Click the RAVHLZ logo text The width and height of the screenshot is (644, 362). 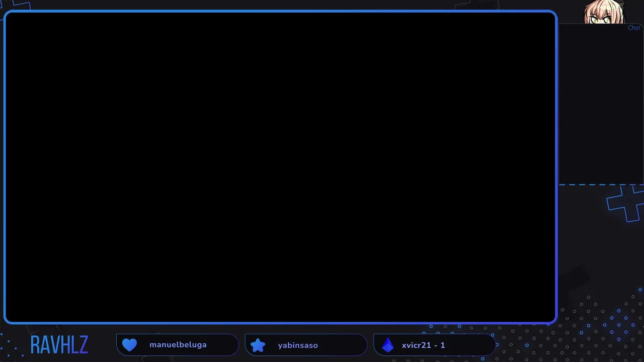point(59,345)
